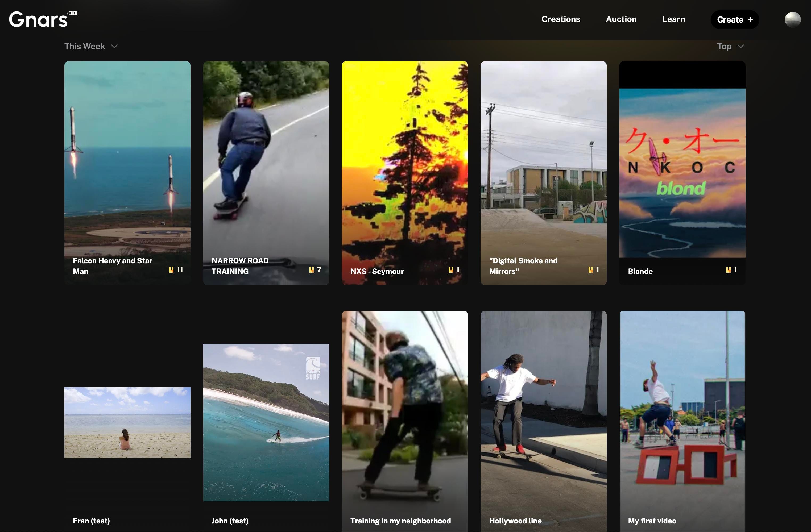This screenshot has height=532, width=811.
Task: Click the 'NXS - Seymour' title
Action: click(x=377, y=271)
